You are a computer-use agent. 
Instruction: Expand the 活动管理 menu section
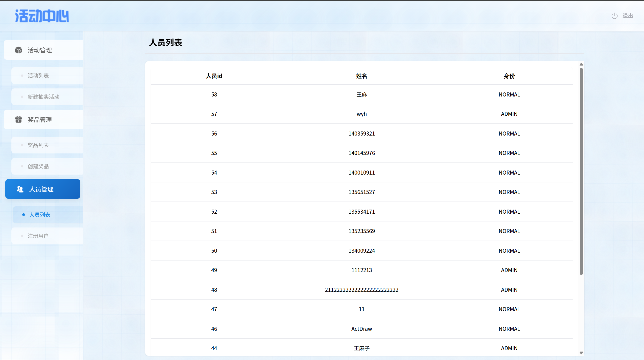tap(40, 50)
